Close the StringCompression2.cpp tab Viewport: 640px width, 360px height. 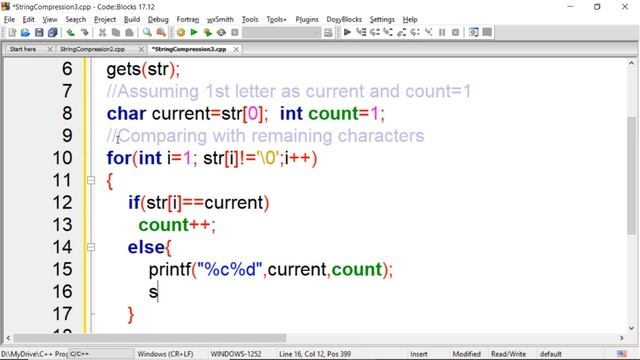point(141,49)
